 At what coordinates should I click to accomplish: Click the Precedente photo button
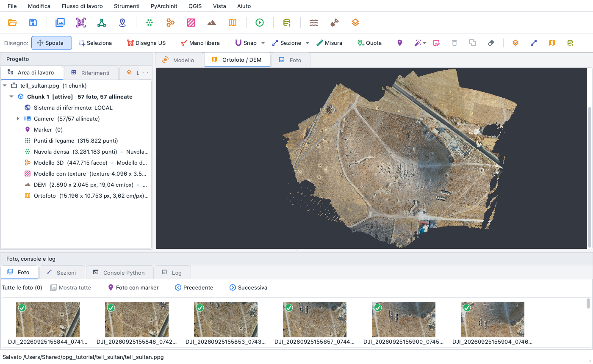tap(194, 287)
